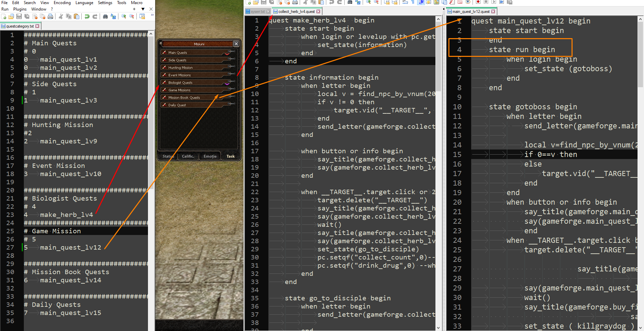
Task: Open Find using the binoculars icon
Action: (x=350, y=2)
